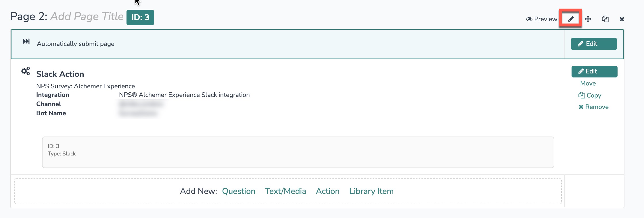Click the Slack Action gears icon
644x218 pixels.
point(26,71)
